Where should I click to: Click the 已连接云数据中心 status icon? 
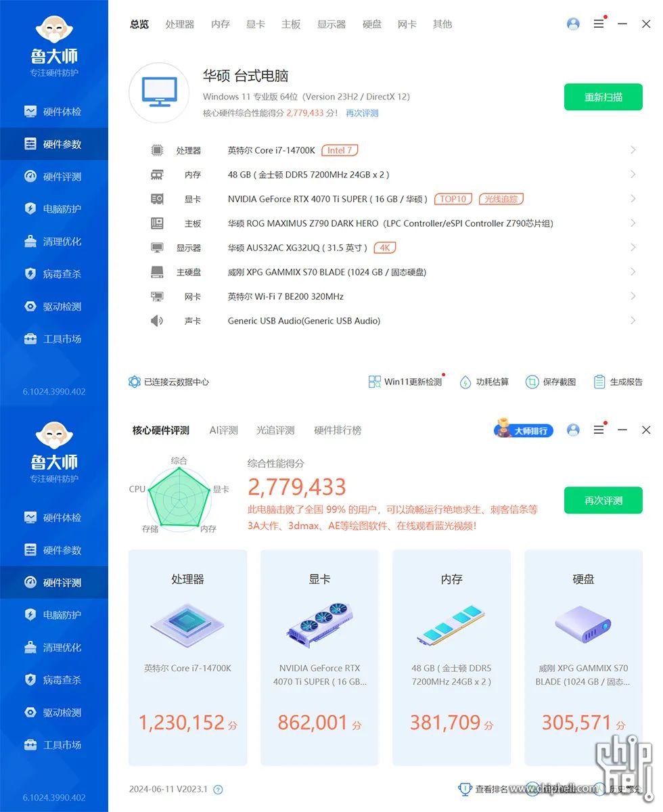[135, 382]
